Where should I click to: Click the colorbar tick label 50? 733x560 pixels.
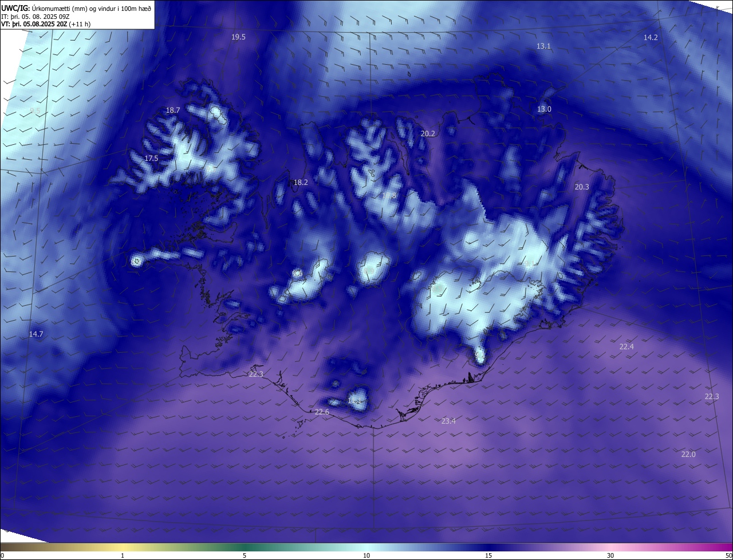[728, 555]
